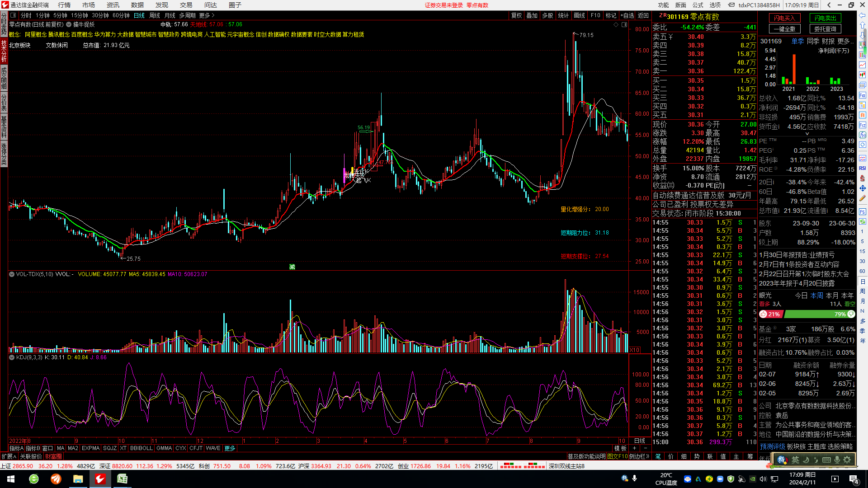Click the 委托查询 button
This screenshot has width=868, height=488.
tap(825, 29)
